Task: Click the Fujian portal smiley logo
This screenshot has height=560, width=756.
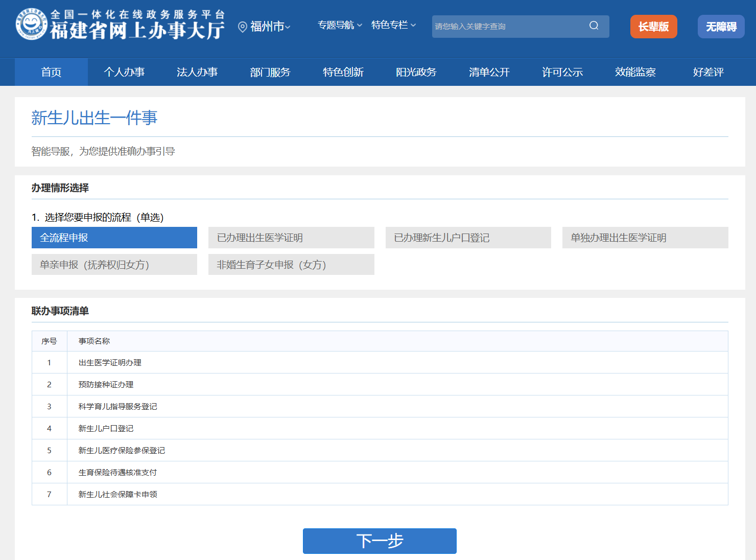Action: [32, 25]
